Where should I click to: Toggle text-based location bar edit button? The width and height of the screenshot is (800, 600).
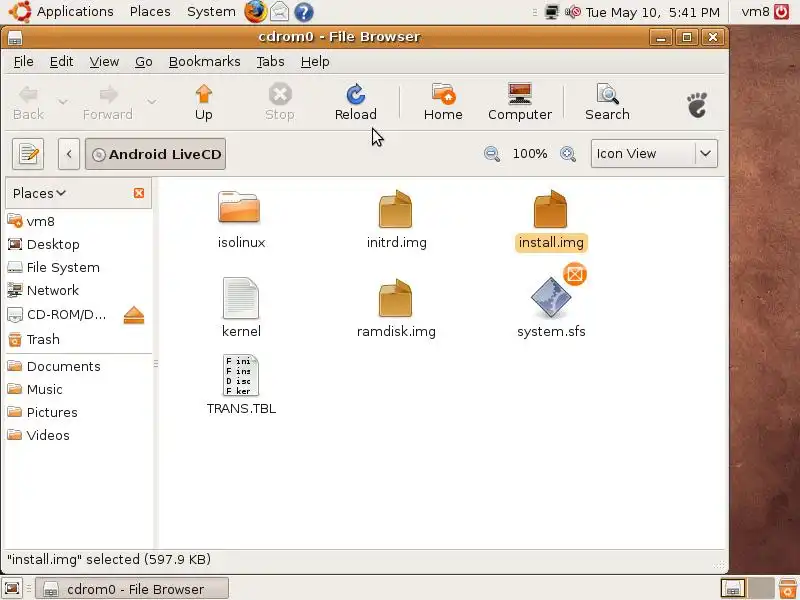[28, 154]
